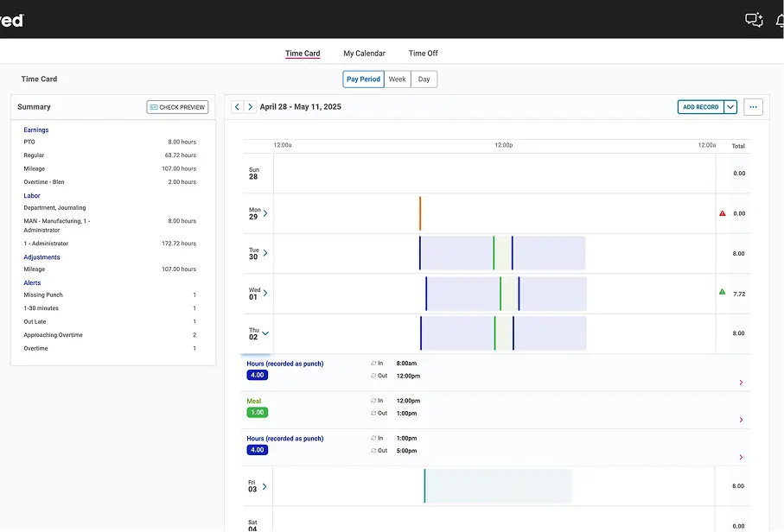Open the ellipsis more options menu
Image resolution: width=784 pixels, height=532 pixels.
tap(753, 106)
